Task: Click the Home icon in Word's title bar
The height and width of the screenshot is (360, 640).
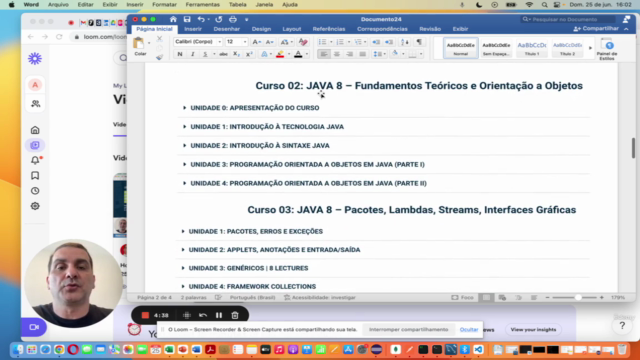Action: pyautogui.click(x=173, y=19)
